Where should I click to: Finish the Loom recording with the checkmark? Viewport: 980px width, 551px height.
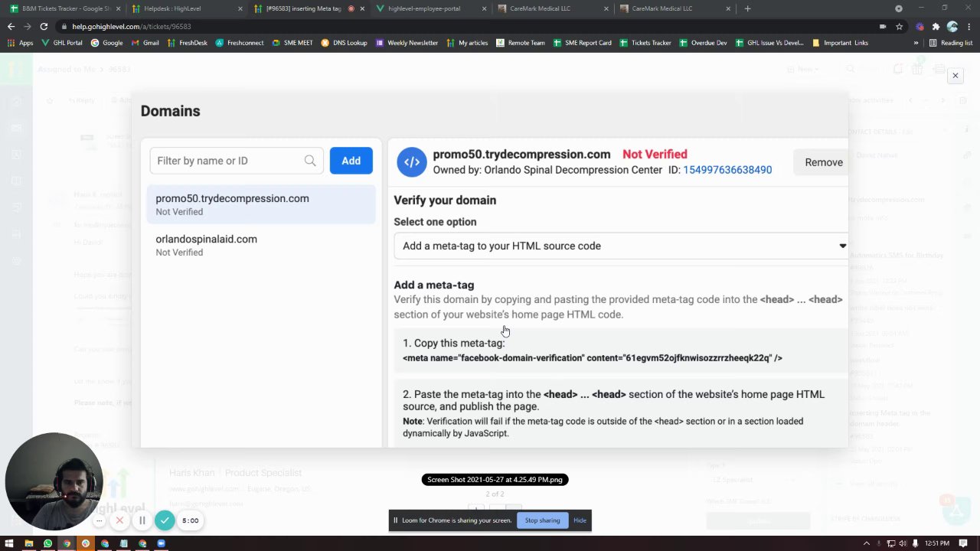point(165,520)
